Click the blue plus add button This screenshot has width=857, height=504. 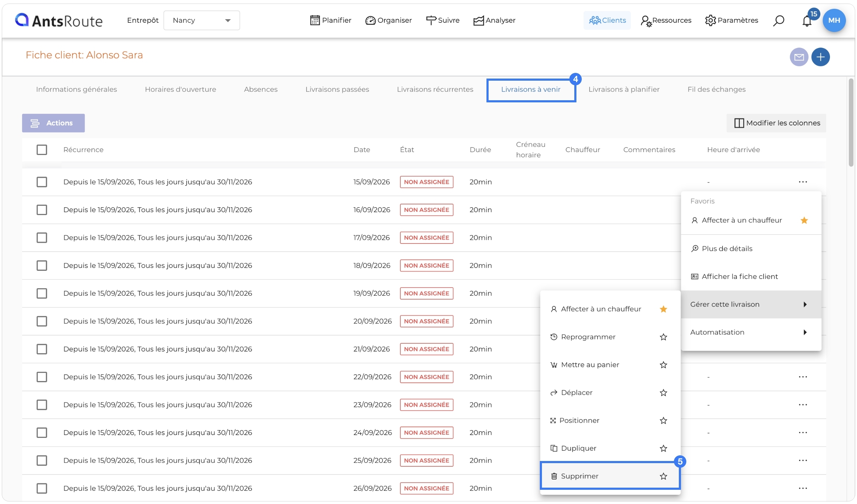point(820,57)
